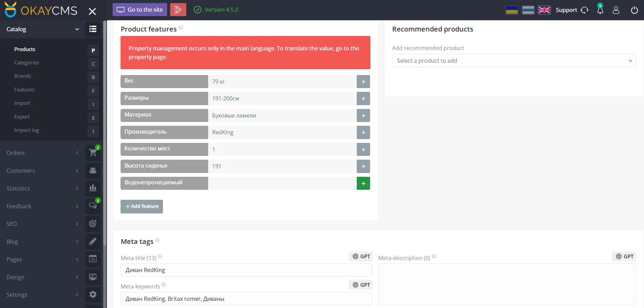
Task: Add value for the Вес feature
Action: [x=363, y=82]
